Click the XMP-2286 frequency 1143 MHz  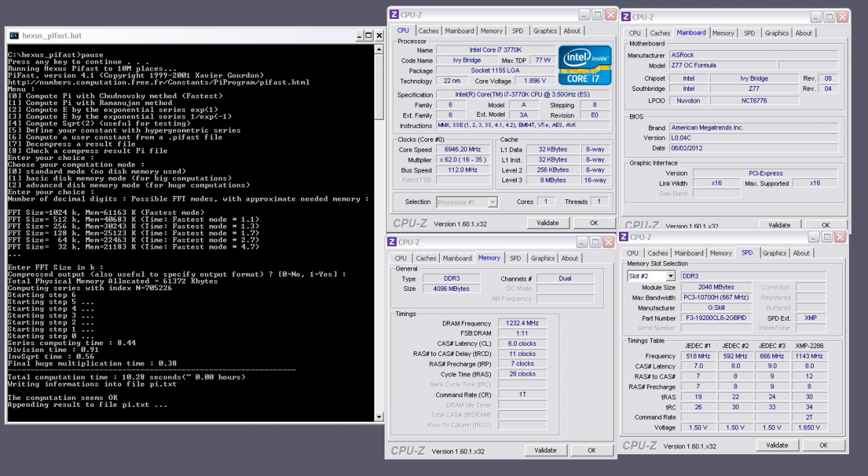(x=809, y=356)
